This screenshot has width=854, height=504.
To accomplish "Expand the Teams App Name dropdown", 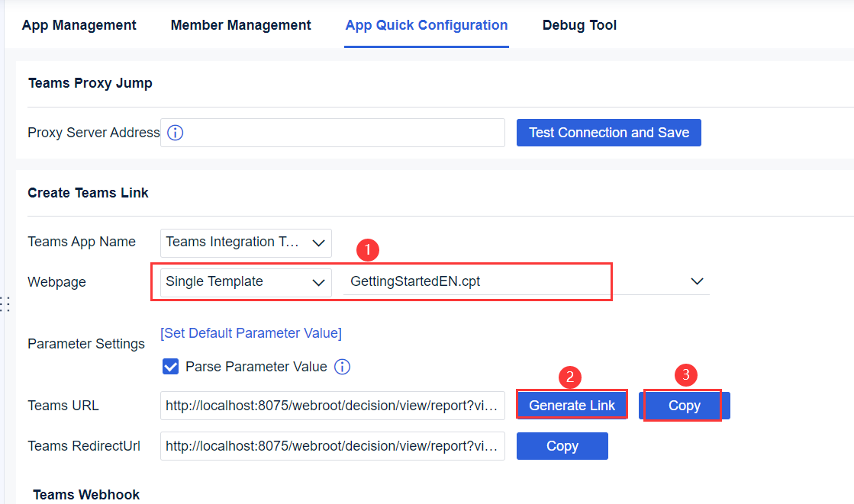I will pyautogui.click(x=246, y=242).
